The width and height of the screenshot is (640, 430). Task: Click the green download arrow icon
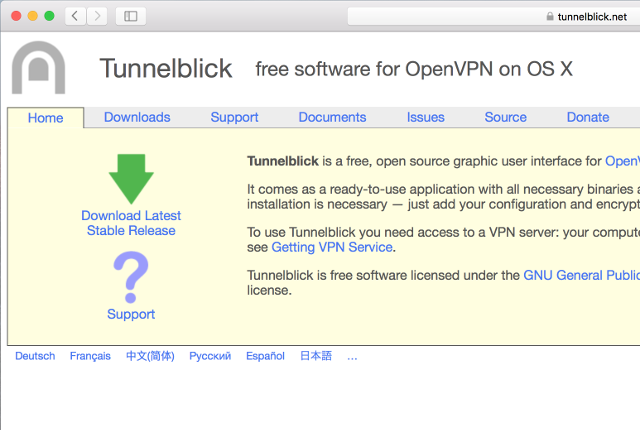(x=131, y=179)
